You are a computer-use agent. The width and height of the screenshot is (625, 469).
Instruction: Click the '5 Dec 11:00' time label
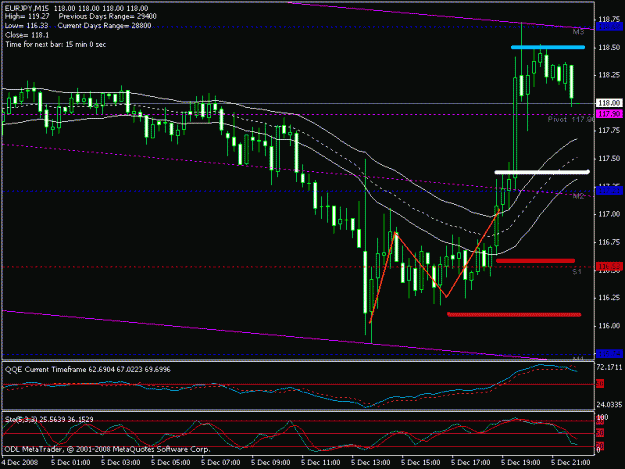pyautogui.click(x=320, y=463)
